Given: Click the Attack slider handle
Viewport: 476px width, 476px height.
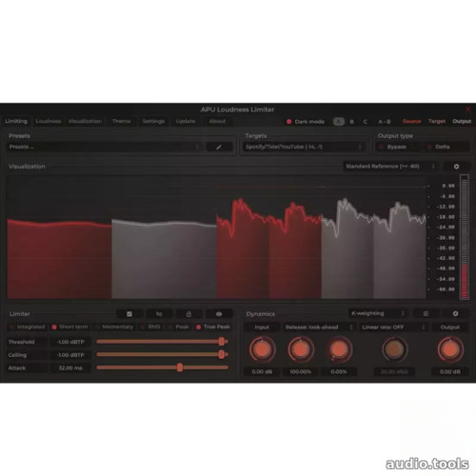Looking at the screenshot, I should 180,367.
